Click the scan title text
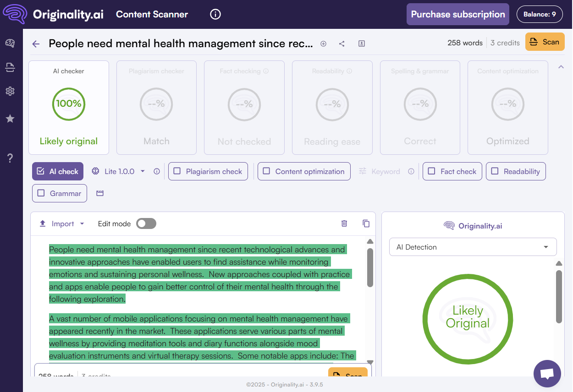573x392 pixels. tap(181, 44)
